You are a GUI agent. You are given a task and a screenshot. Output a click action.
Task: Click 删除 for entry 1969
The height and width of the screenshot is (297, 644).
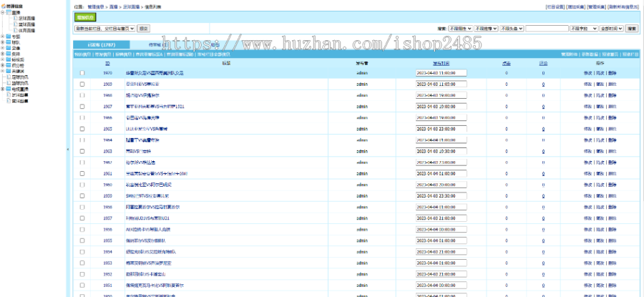612,84
